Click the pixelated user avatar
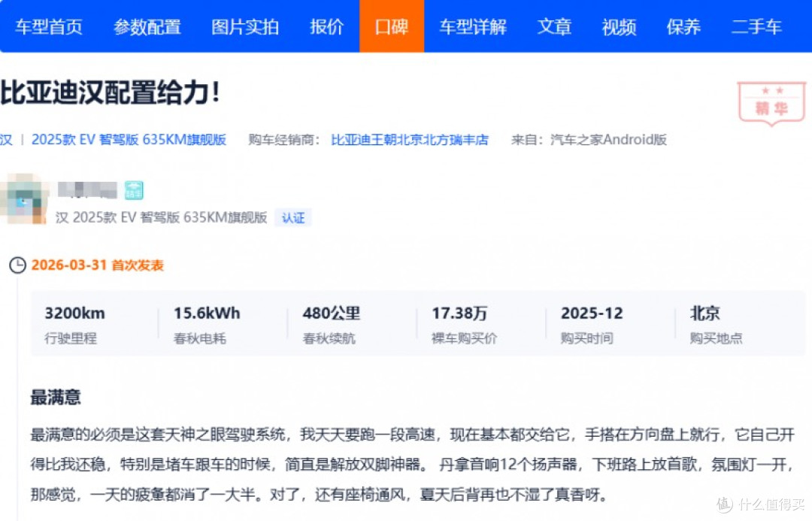This screenshot has height=521, width=812. (24, 199)
